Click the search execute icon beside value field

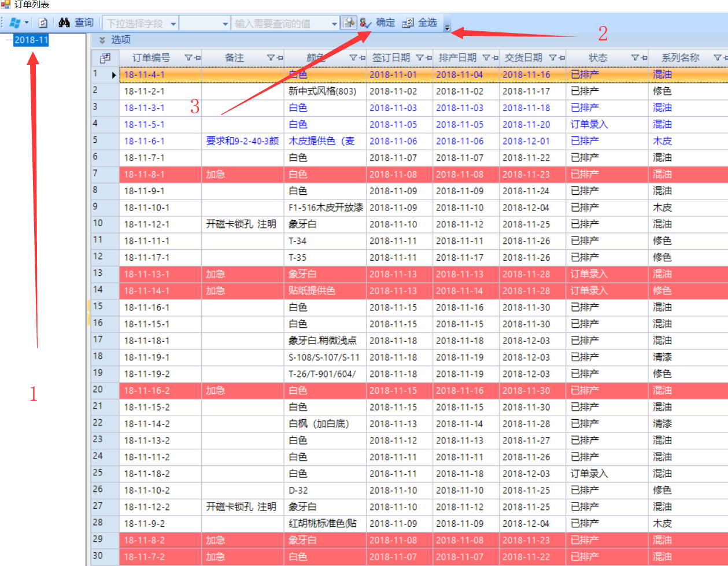[x=348, y=23]
